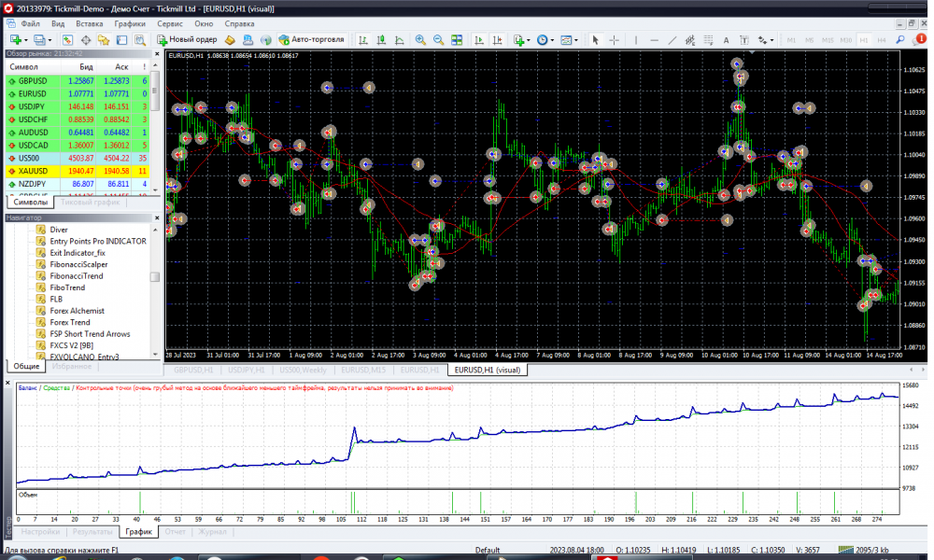Open the Вид menu
The image size is (934, 560).
pos(58,24)
